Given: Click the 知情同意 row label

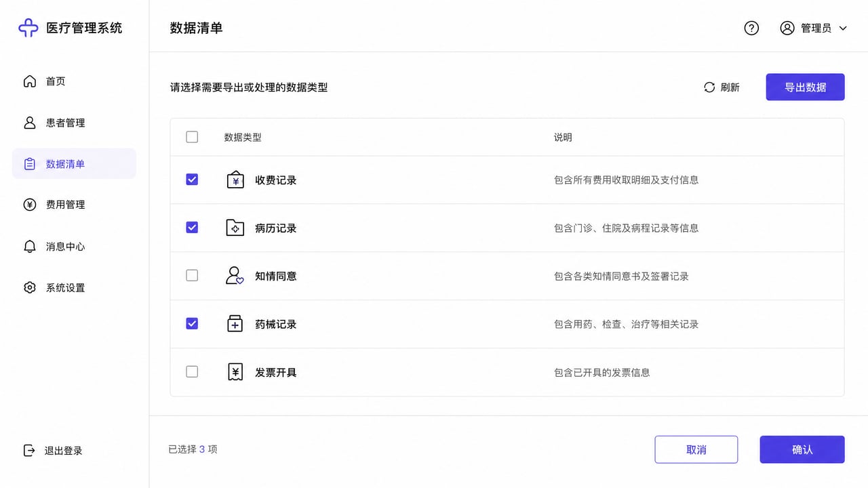Looking at the screenshot, I should 276,277.
